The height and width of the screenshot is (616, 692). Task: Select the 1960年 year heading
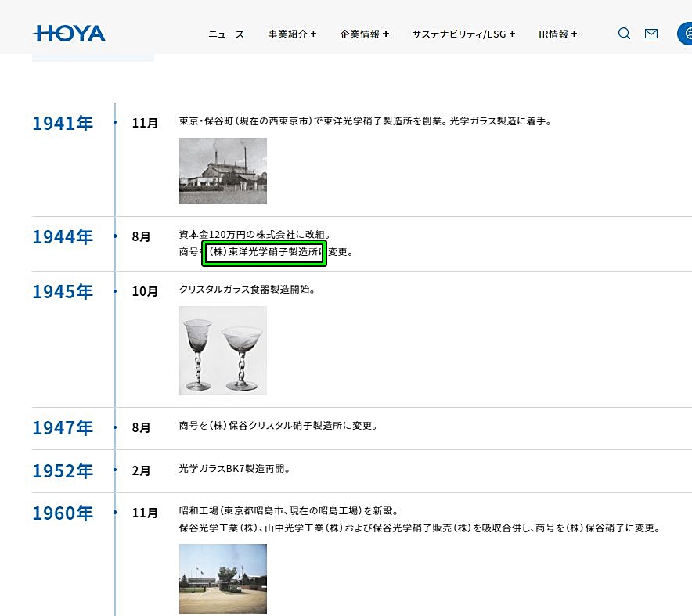tap(63, 513)
